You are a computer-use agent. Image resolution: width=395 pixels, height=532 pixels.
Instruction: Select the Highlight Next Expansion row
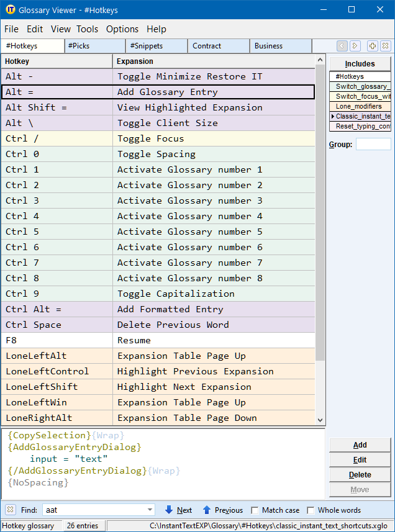[158, 387]
